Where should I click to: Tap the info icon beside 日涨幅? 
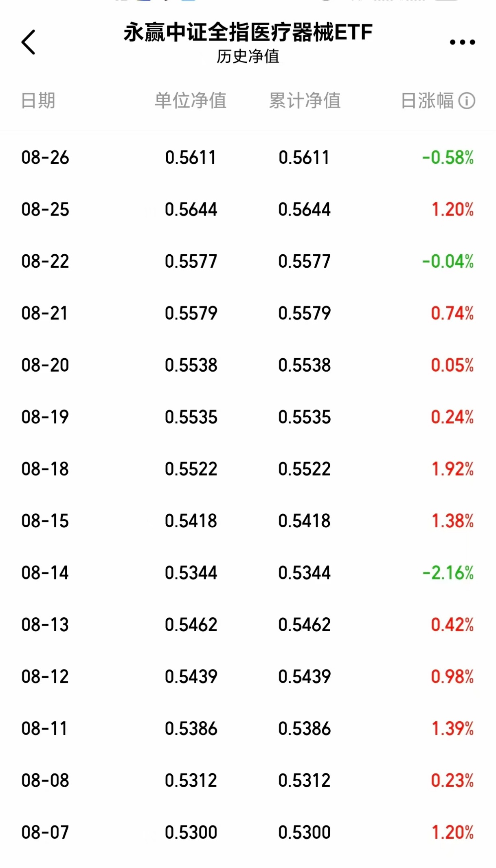[x=467, y=101]
